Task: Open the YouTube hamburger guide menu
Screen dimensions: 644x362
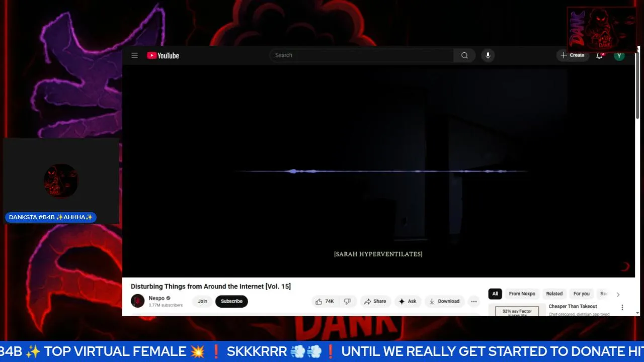Action: click(134, 55)
